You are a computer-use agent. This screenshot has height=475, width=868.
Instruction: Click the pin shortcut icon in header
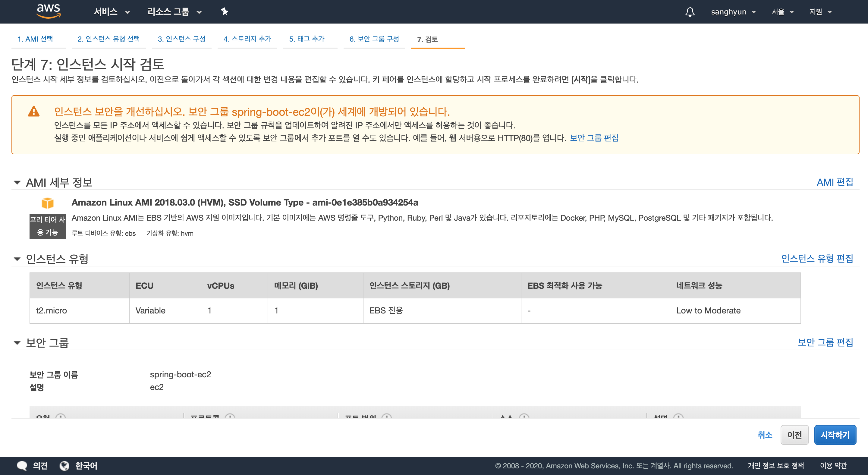point(225,12)
